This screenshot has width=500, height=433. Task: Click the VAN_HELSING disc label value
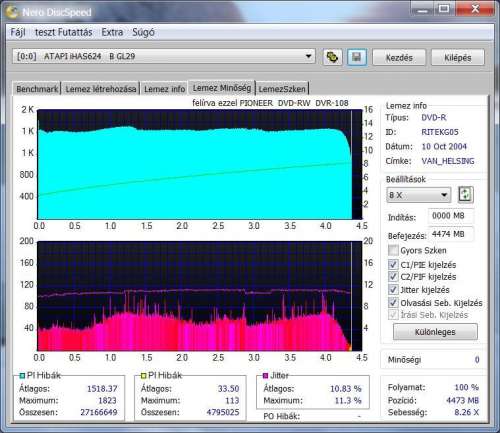[448, 161]
